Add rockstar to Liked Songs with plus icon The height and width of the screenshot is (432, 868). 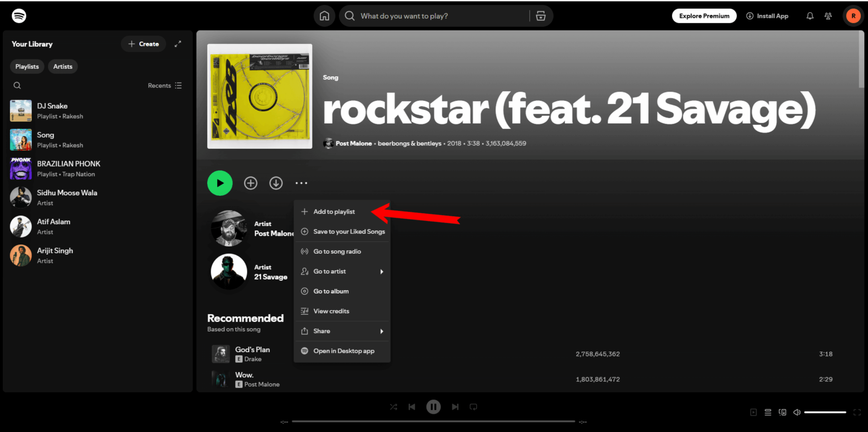251,183
